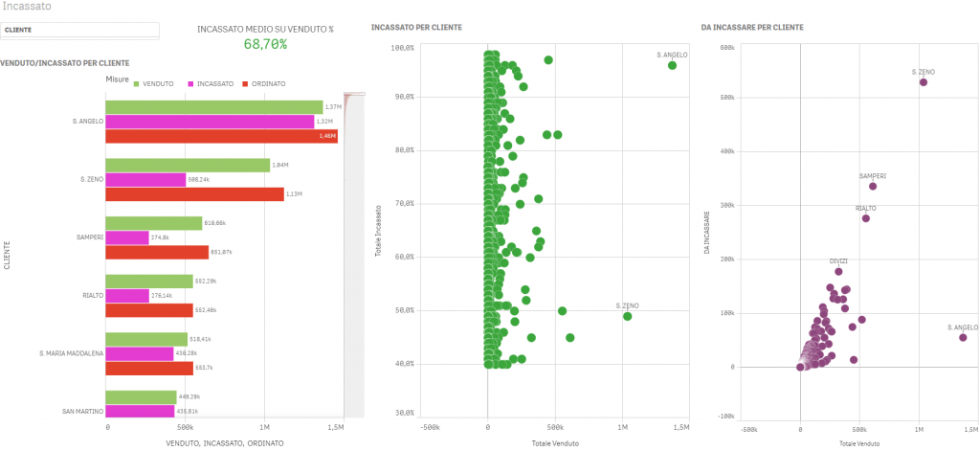Select the SAN MARTINO green bar
Image resolution: width=980 pixels, height=451 pixels.
click(141, 396)
